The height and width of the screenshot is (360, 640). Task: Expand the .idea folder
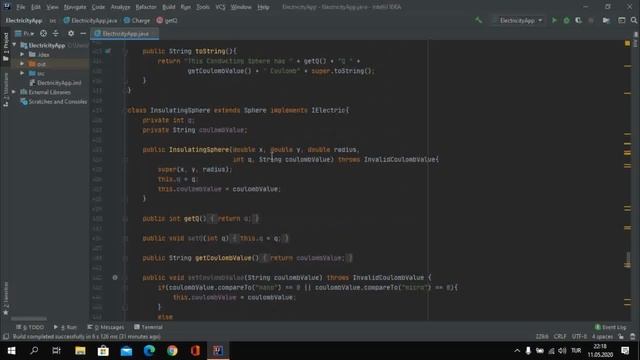click(22, 54)
